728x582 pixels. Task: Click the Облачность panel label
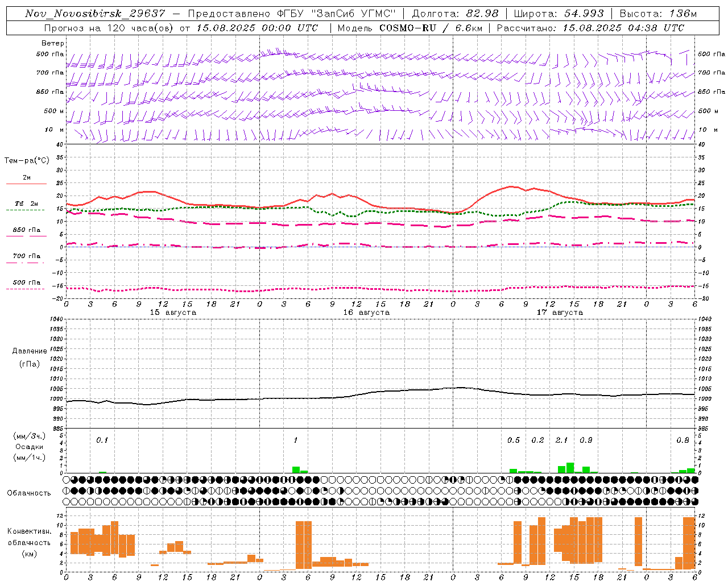(x=29, y=493)
